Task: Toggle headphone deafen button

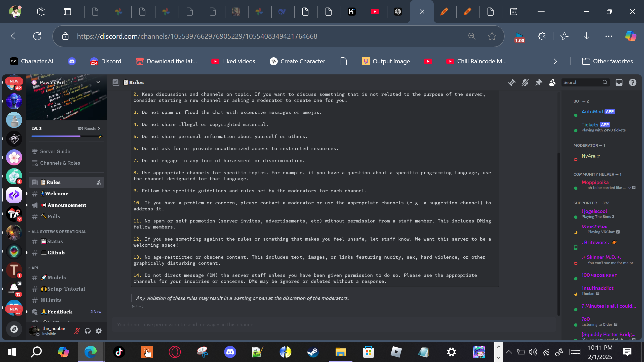Action: click(88, 331)
